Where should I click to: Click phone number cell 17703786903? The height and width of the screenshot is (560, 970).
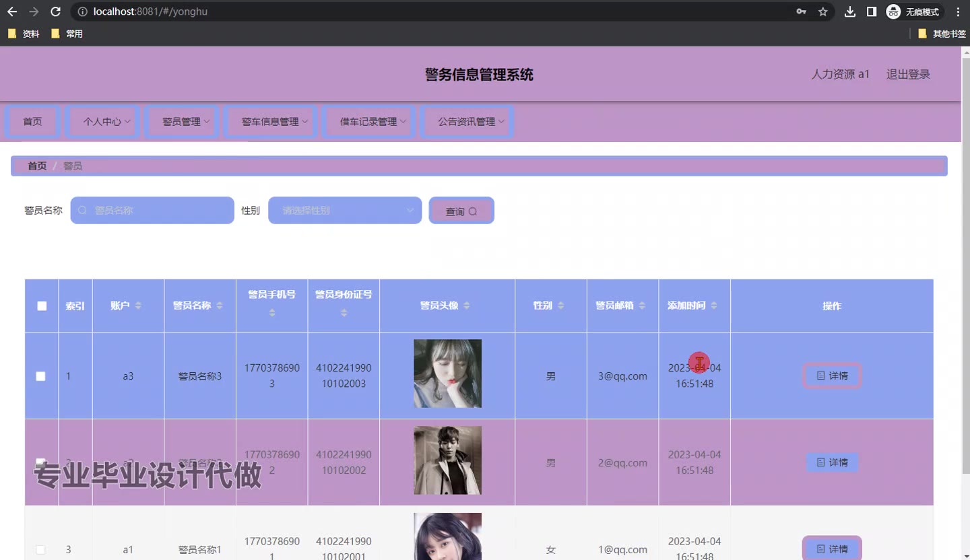272,376
